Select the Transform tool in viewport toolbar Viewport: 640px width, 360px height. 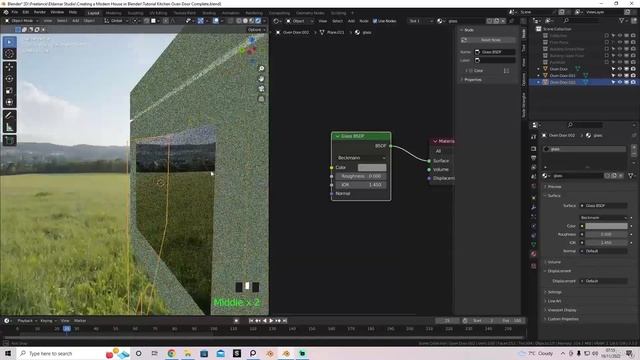[9, 102]
